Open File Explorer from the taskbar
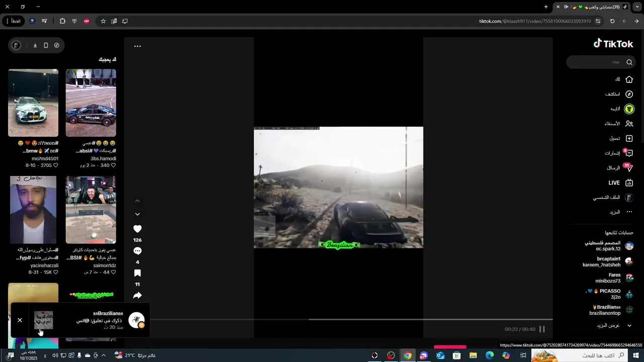The height and width of the screenshot is (362, 644). [473, 355]
